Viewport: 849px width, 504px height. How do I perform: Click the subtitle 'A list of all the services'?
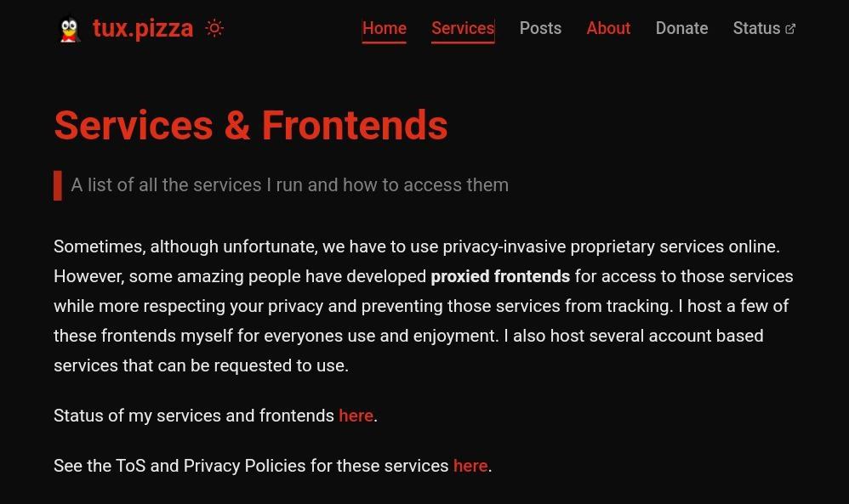point(289,185)
